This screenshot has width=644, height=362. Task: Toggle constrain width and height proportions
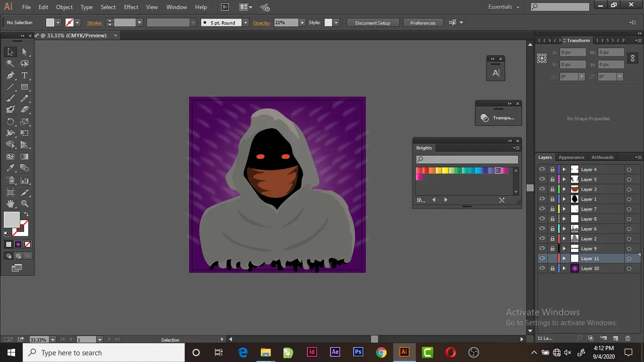pyautogui.click(x=633, y=58)
